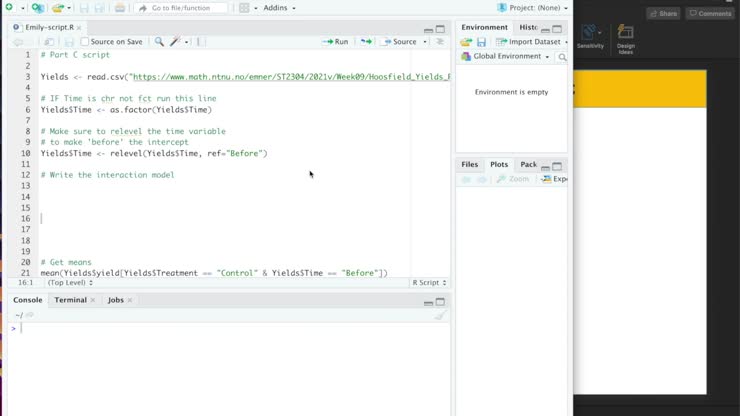Select the Terminal tab
The width and height of the screenshot is (740, 416).
pos(70,300)
